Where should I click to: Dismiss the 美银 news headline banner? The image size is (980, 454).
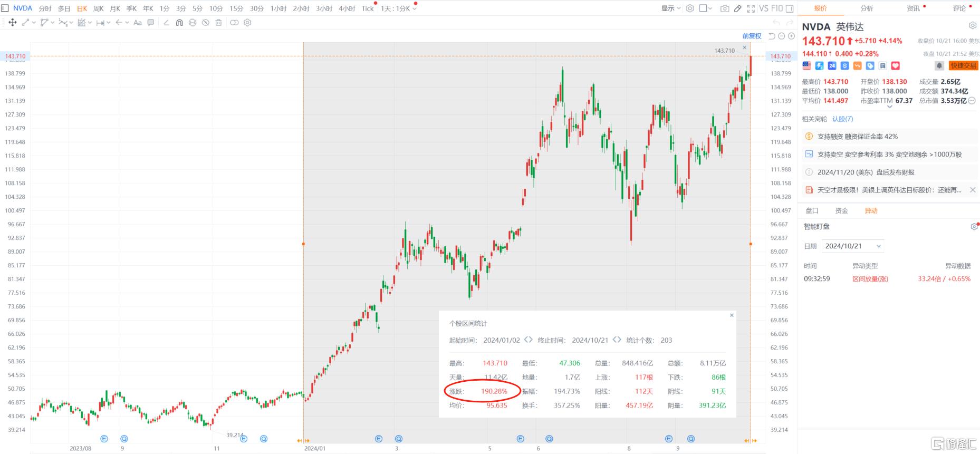tap(973, 190)
